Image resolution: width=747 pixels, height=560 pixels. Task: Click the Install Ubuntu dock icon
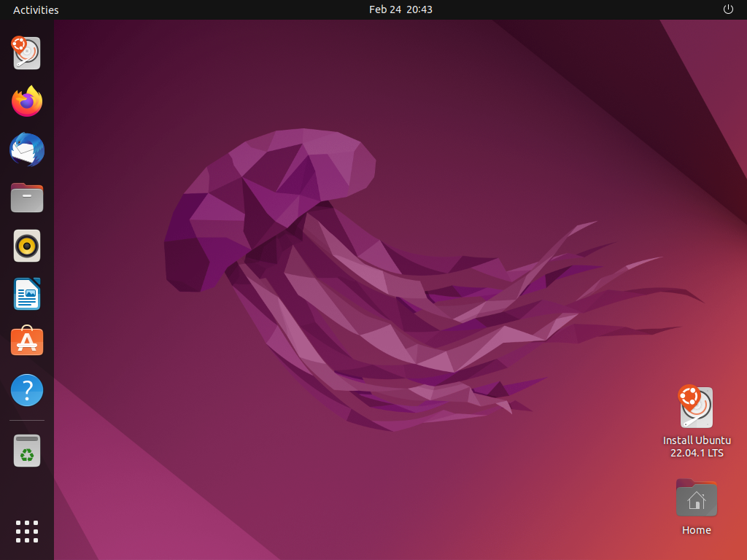(27, 53)
